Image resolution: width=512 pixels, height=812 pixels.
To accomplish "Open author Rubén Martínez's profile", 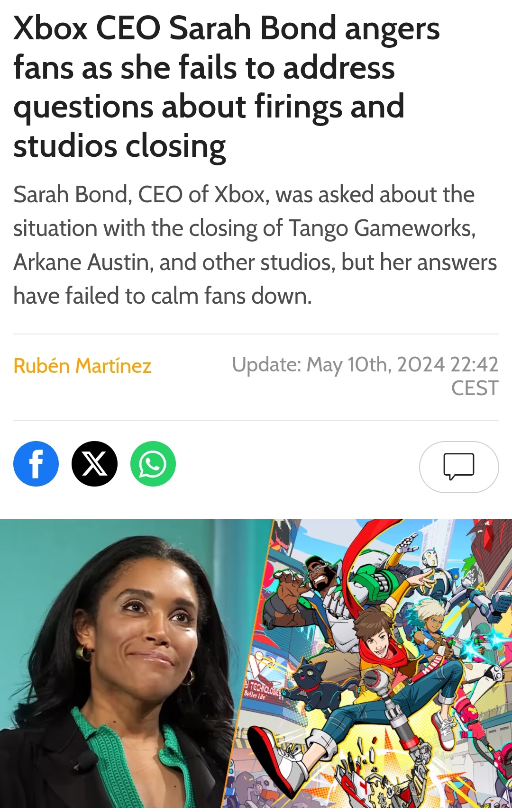I will [82, 366].
